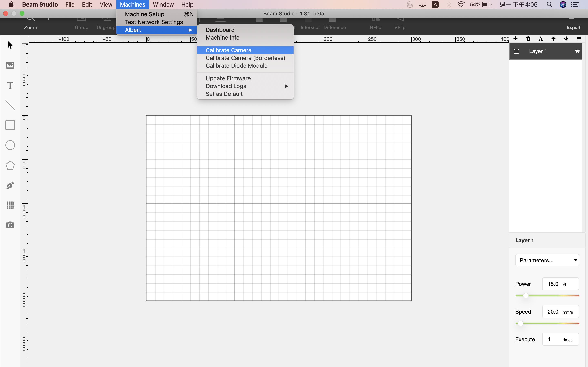Adjust the Power slider handle
588x367 pixels.
(526, 296)
